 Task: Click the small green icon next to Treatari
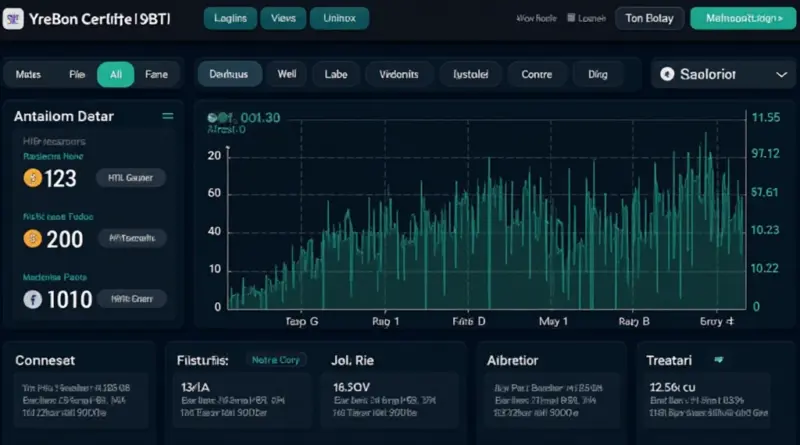(717, 358)
